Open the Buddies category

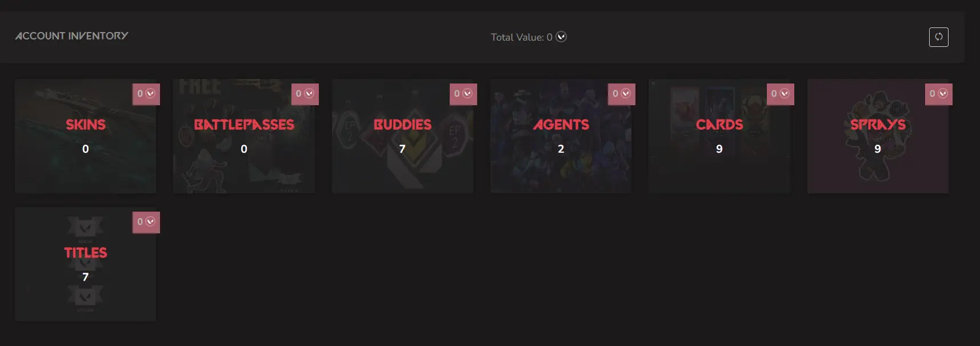tap(402, 136)
